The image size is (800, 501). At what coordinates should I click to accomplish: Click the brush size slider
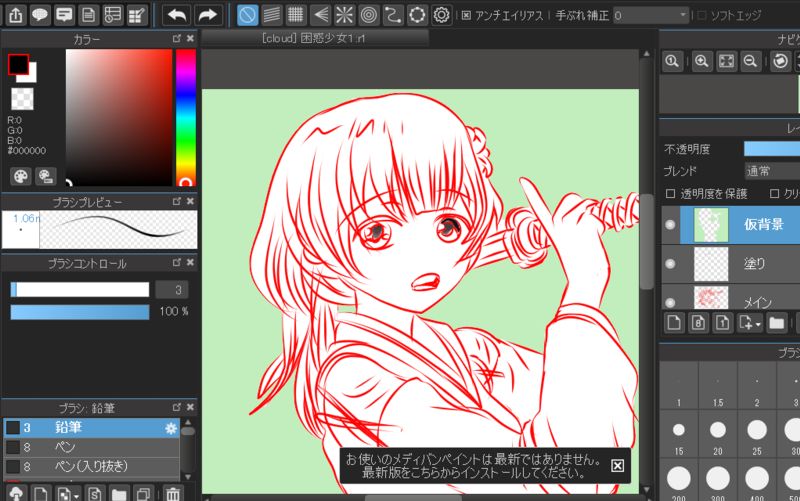click(x=80, y=290)
